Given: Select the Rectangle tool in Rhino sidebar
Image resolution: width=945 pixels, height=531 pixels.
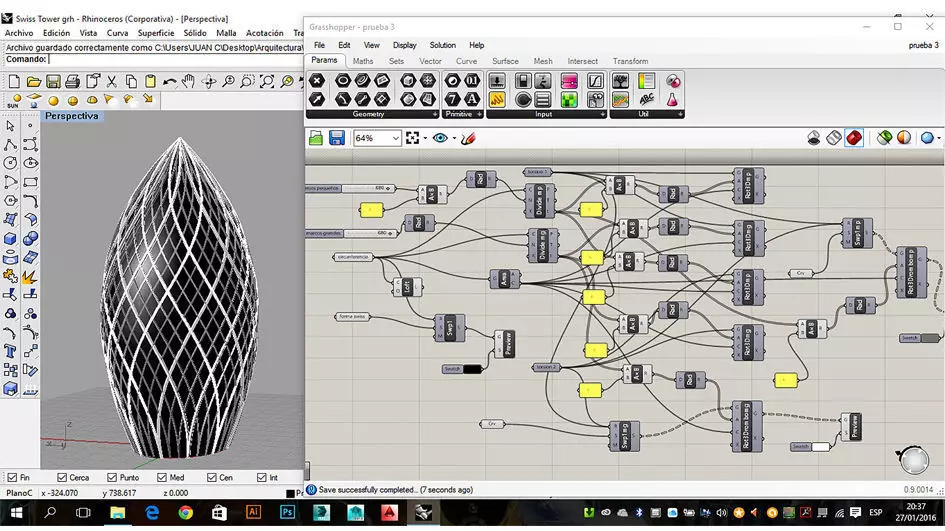Looking at the screenshot, I should (x=30, y=182).
